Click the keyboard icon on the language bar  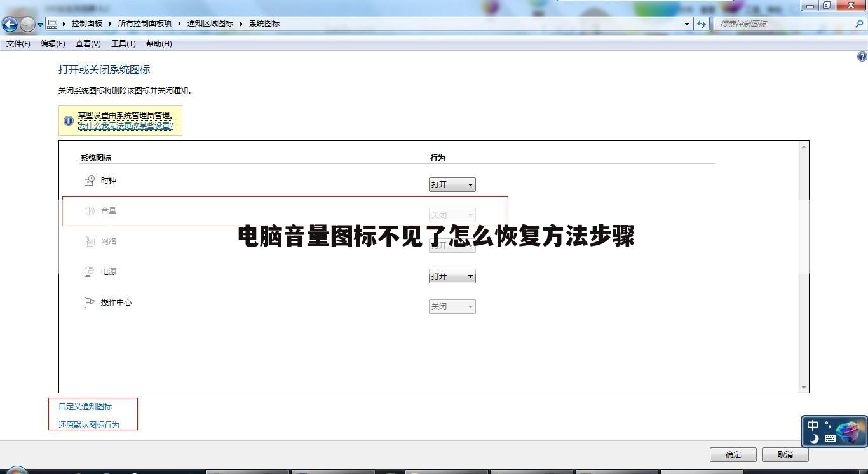pos(831,438)
